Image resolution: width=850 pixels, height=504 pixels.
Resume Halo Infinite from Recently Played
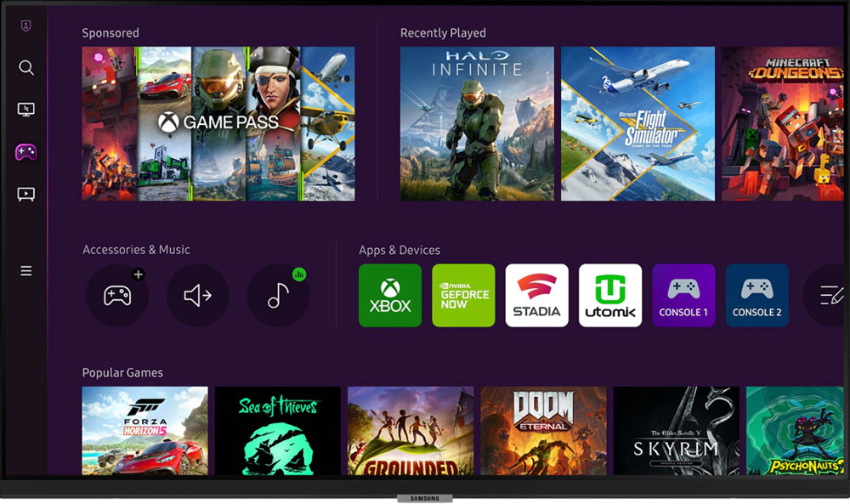point(477,123)
